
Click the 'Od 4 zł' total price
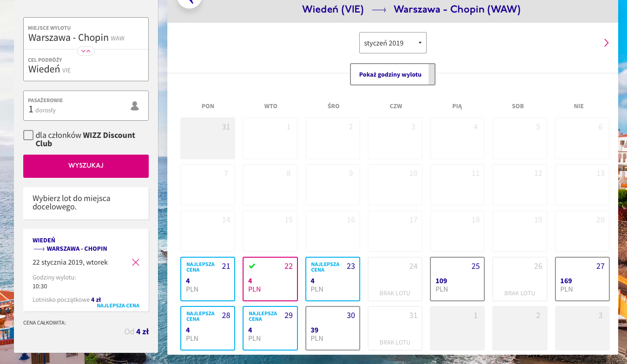[137, 331]
